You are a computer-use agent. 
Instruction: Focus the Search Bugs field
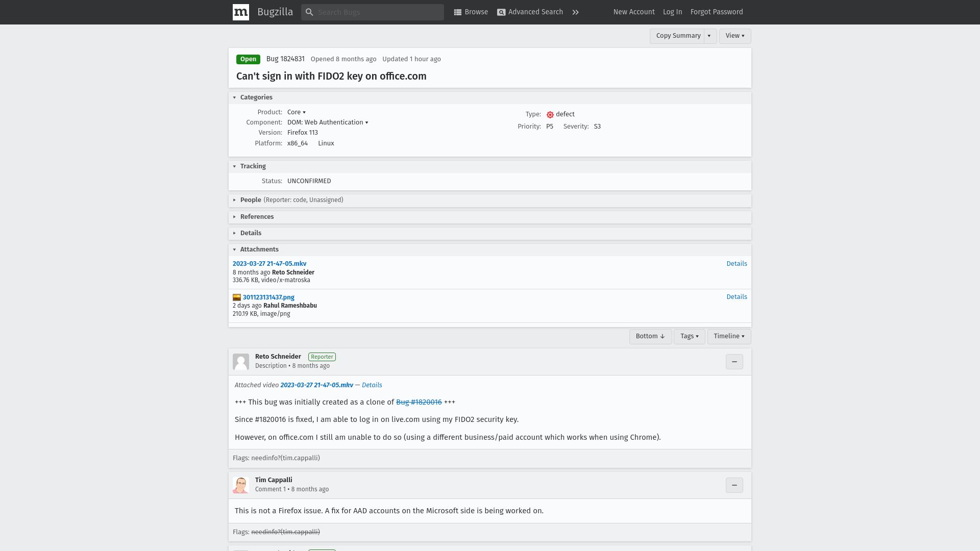pos(373,12)
